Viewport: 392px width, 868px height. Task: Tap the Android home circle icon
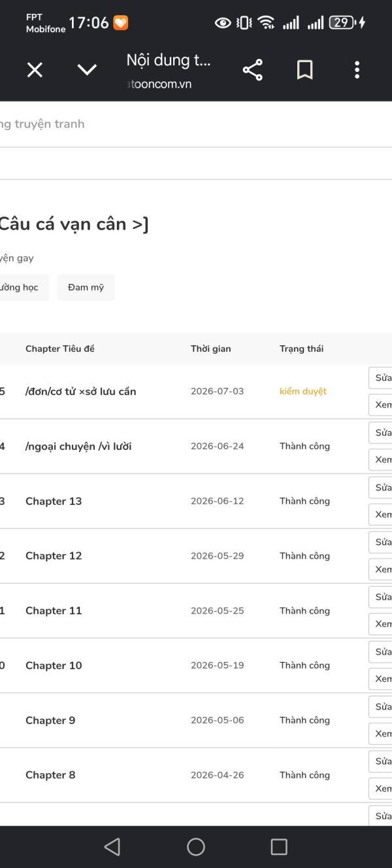[196, 847]
